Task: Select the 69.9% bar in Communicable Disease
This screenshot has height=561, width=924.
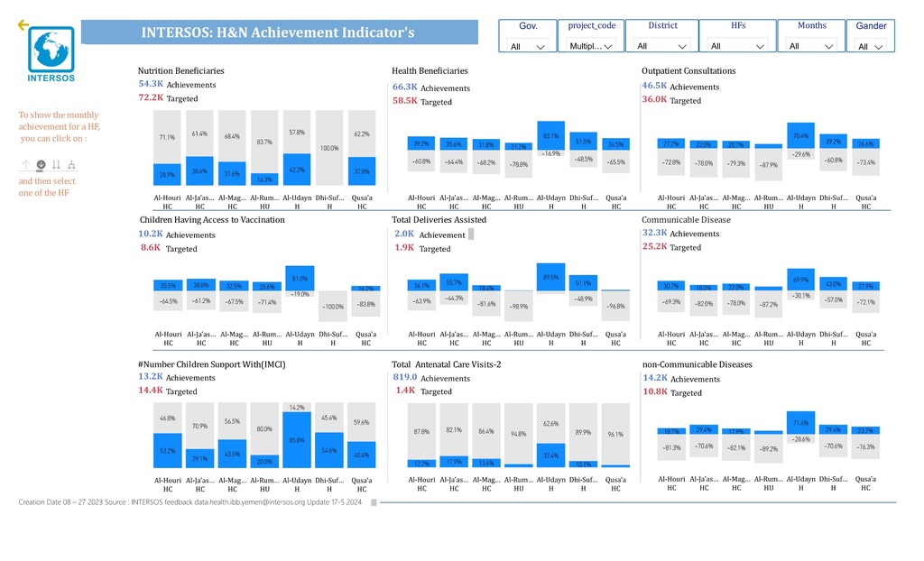Action: [801, 280]
